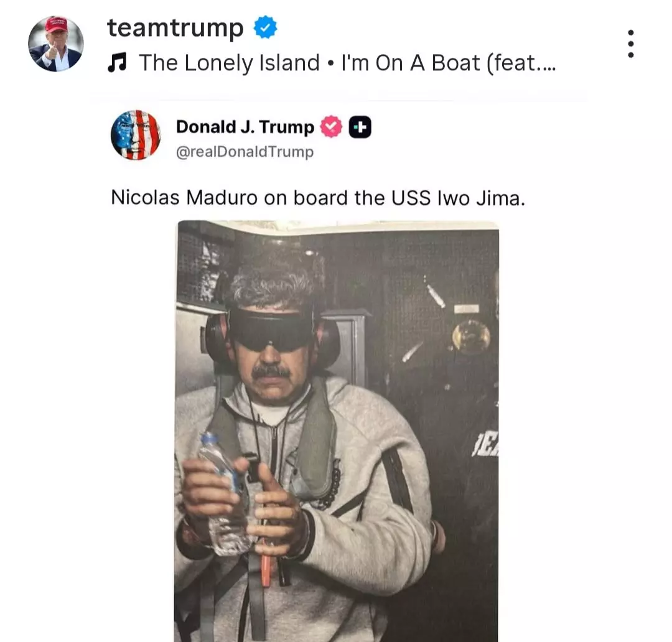Viewport: 672px width, 642px height.
Task: Tap the music note audio icon
Action: pyautogui.click(x=117, y=63)
